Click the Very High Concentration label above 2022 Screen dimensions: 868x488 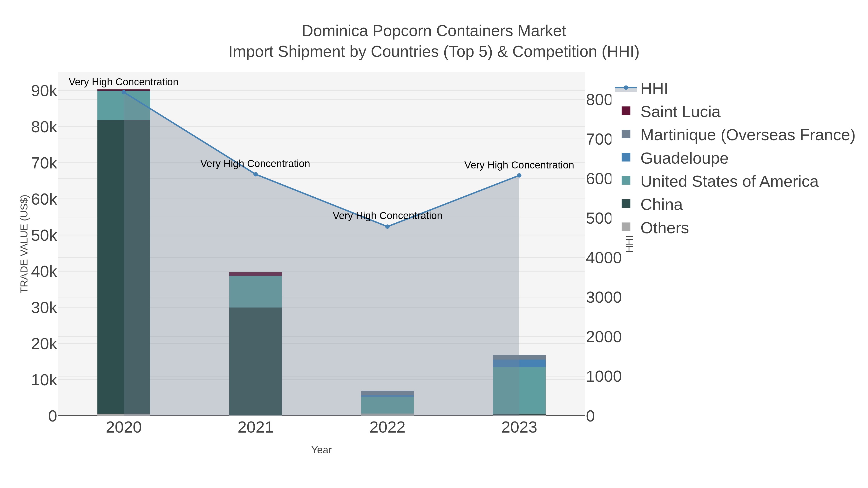pyautogui.click(x=387, y=215)
